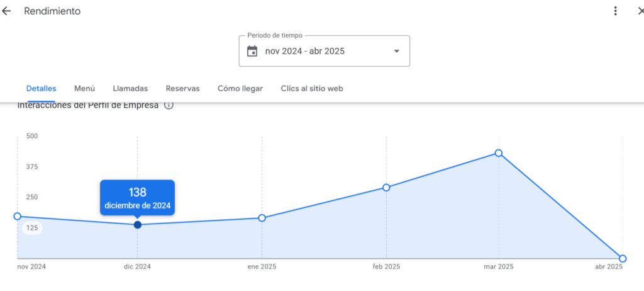The image size is (644, 291).
Task: Select the Detalles tab
Action: [x=41, y=89]
